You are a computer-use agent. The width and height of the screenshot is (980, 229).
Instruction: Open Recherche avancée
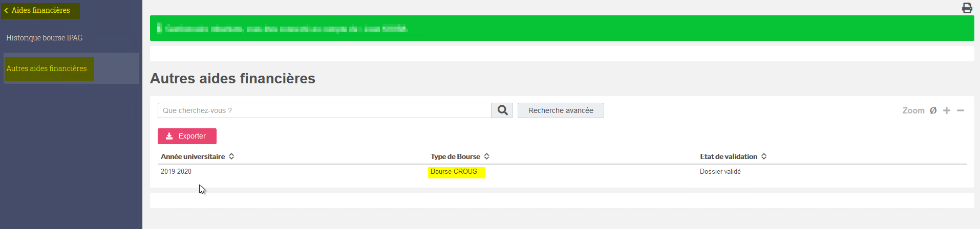561,110
